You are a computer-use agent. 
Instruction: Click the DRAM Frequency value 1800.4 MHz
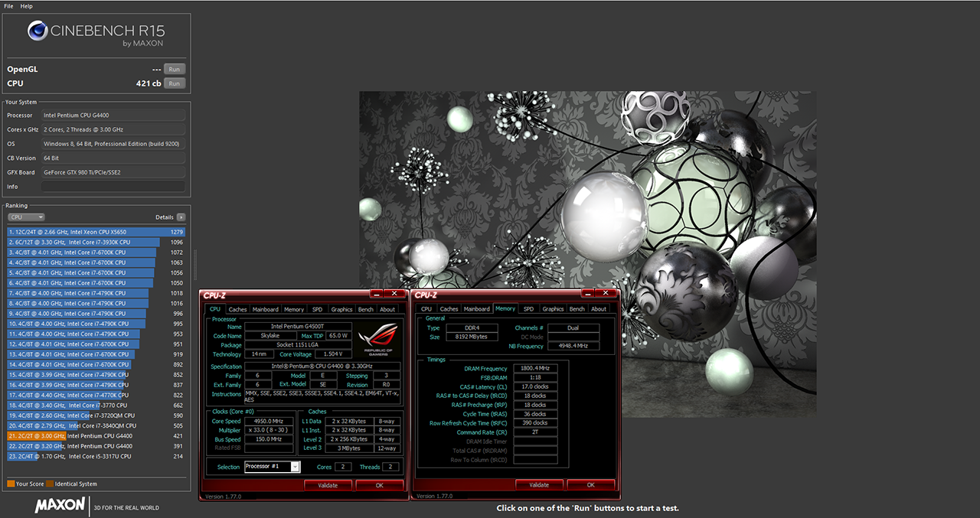[x=535, y=369]
